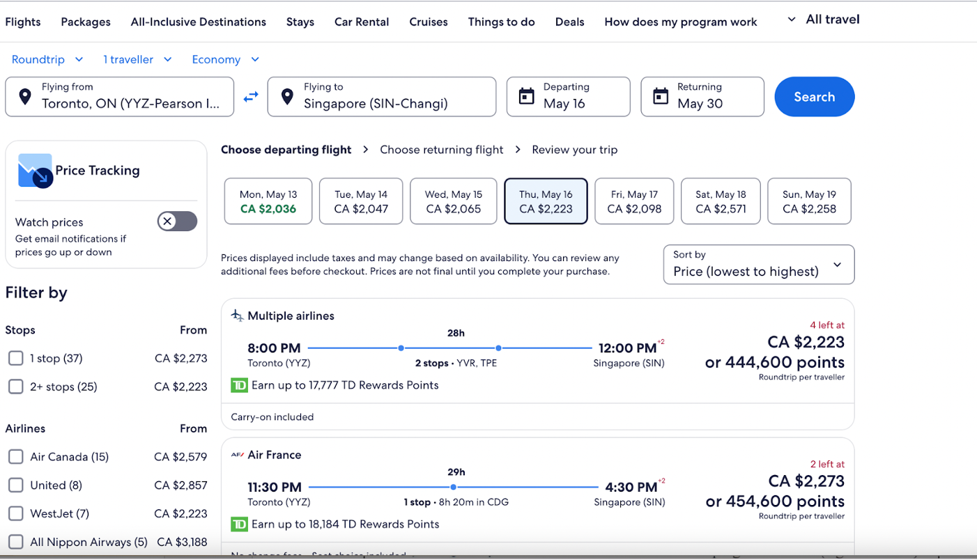This screenshot has width=977, height=560.
Task: Click the swap origin and destination arrows icon
Action: pos(251,97)
